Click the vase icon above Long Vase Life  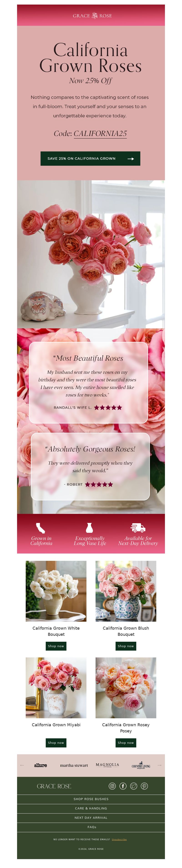89,527
